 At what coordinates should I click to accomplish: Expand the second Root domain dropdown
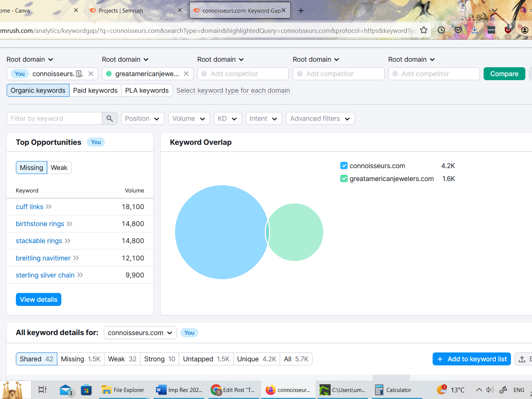coord(125,59)
